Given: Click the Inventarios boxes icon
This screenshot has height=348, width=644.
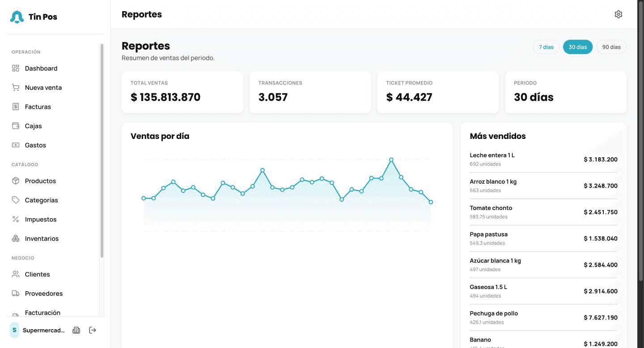Looking at the screenshot, I should click(x=16, y=239).
